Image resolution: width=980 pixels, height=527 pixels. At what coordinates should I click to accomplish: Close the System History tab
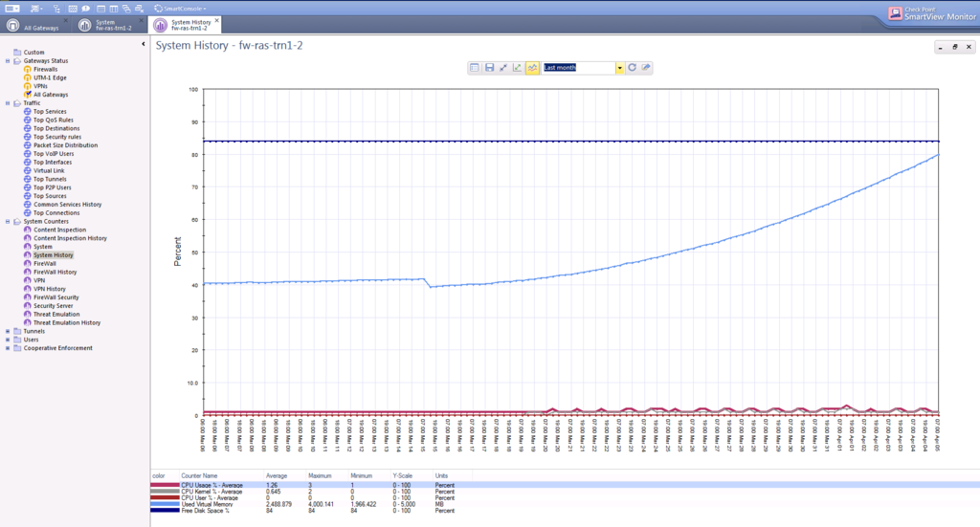pos(217,21)
